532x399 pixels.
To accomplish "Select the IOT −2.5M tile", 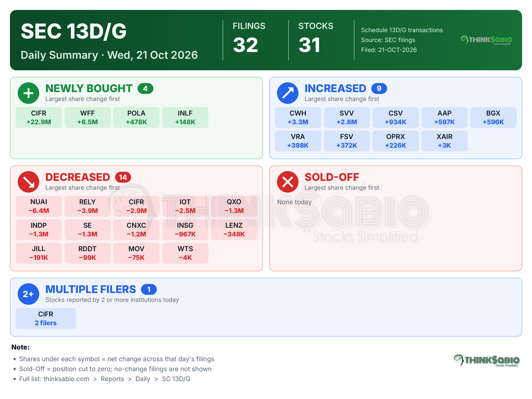I will pos(185,206).
